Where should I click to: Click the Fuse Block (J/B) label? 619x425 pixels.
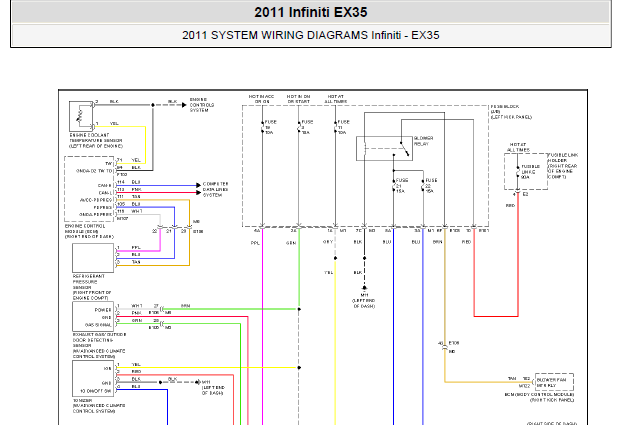pos(511,112)
